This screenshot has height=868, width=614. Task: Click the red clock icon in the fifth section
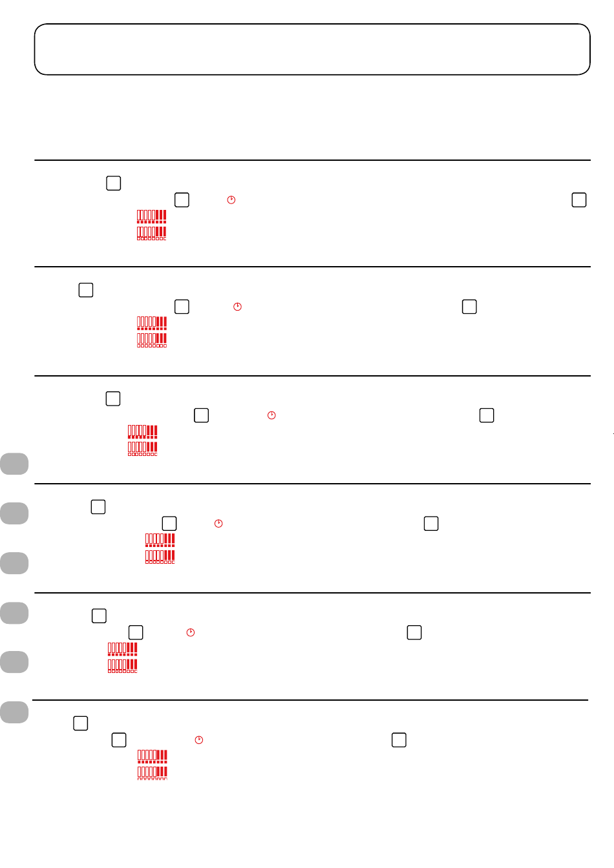tap(191, 632)
